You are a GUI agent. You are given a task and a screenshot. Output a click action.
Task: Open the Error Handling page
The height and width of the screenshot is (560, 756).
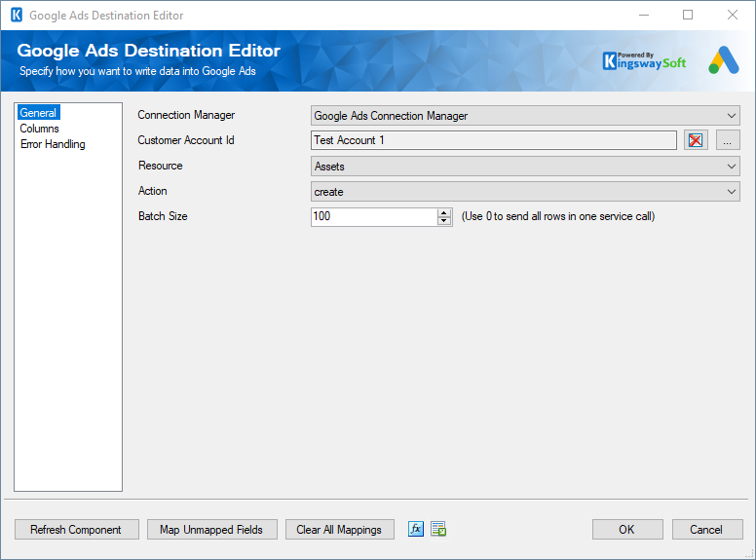pyautogui.click(x=53, y=144)
